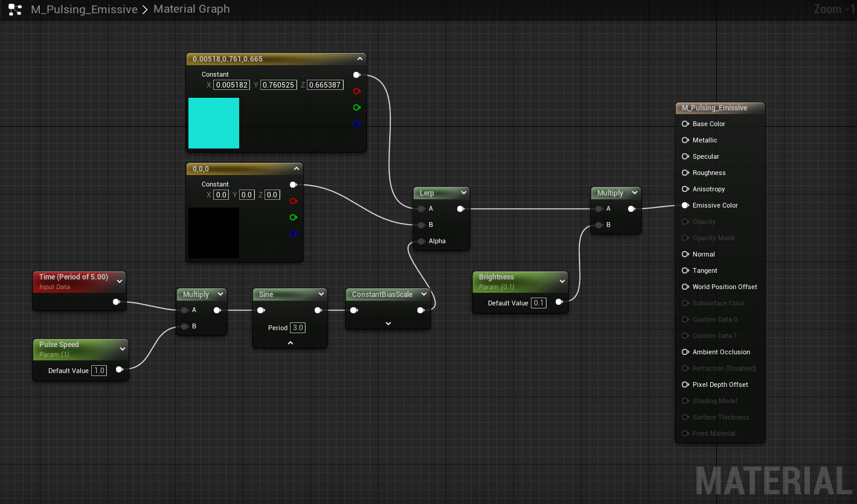Click the material graph breadcrumb icon

[15, 10]
